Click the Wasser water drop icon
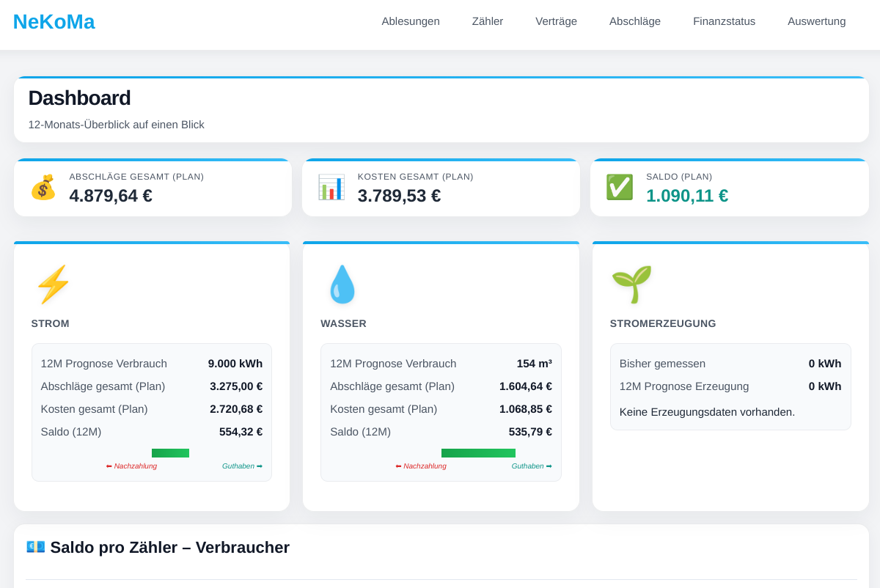This screenshot has height=588, width=880. [x=342, y=284]
